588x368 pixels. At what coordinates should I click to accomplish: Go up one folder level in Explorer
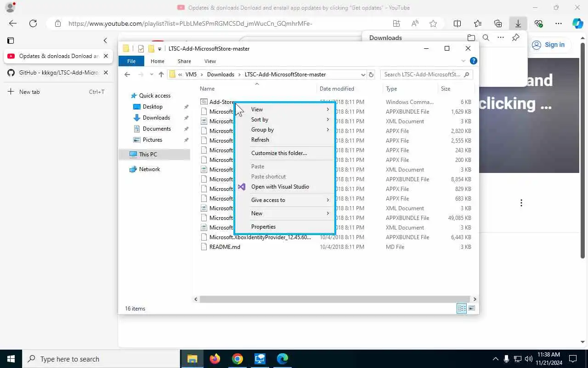161,74
